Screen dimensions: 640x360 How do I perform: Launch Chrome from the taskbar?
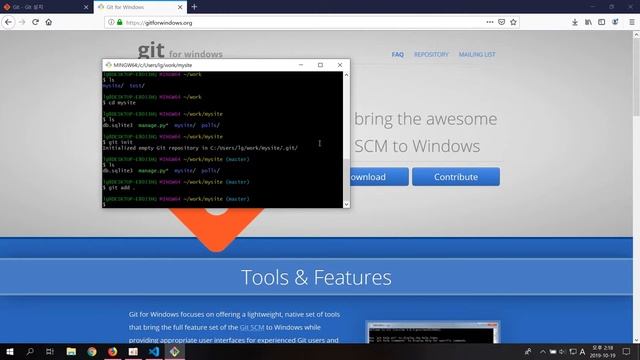pyautogui.click(x=92, y=351)
